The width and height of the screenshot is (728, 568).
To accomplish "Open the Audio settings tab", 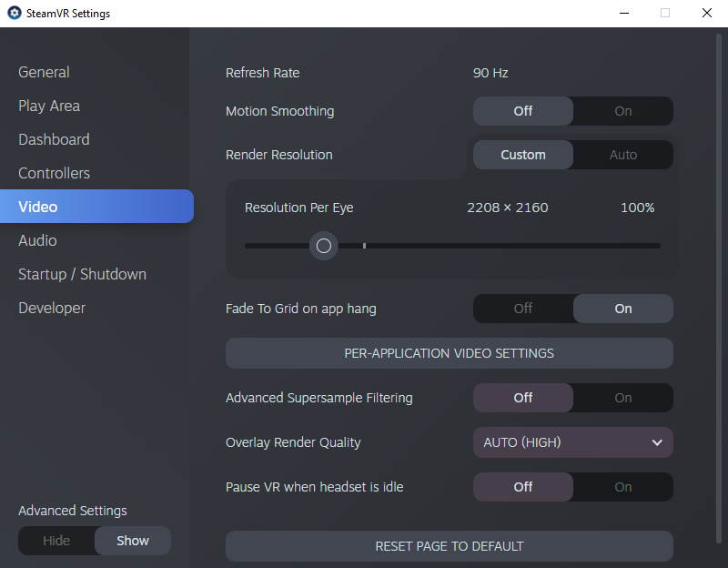I will [x=37, y=240].
